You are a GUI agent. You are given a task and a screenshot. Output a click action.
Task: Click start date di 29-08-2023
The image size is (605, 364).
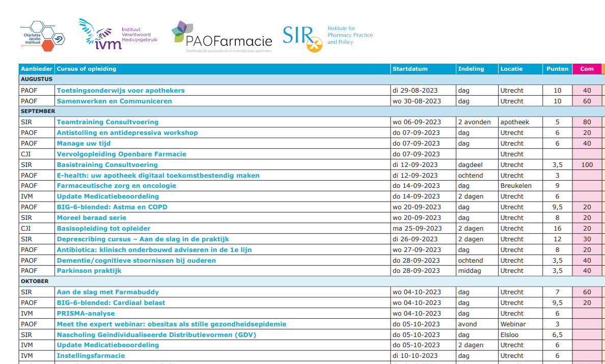(415, 91)
